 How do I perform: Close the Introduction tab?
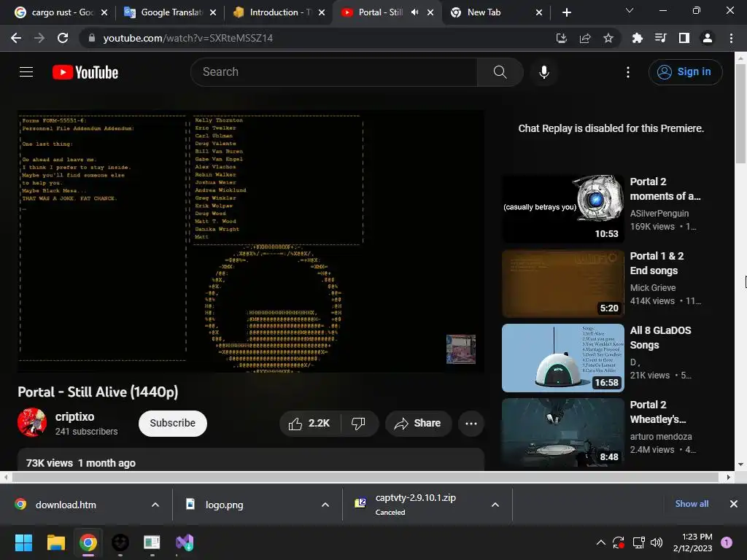click(322, 12)
